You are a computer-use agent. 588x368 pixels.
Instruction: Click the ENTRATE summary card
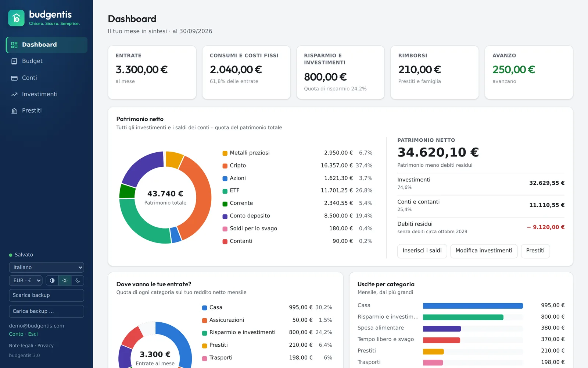point(152,72)
